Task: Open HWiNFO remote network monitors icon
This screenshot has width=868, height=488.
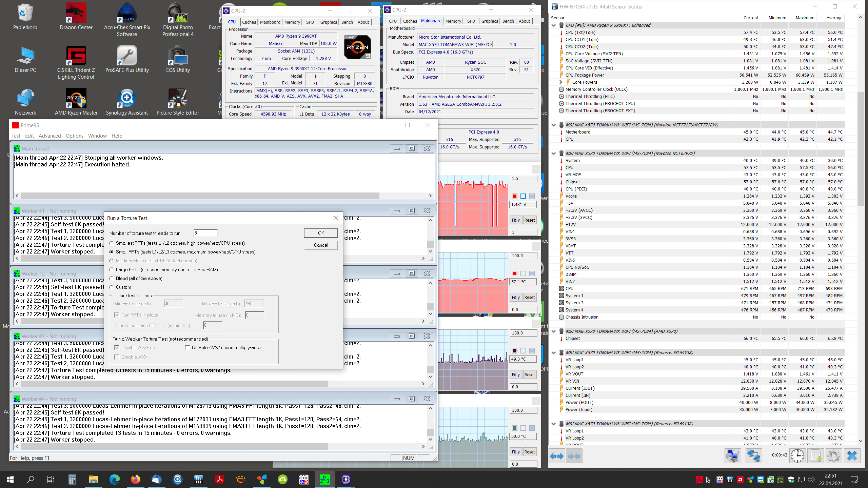Action: point(753,456)
